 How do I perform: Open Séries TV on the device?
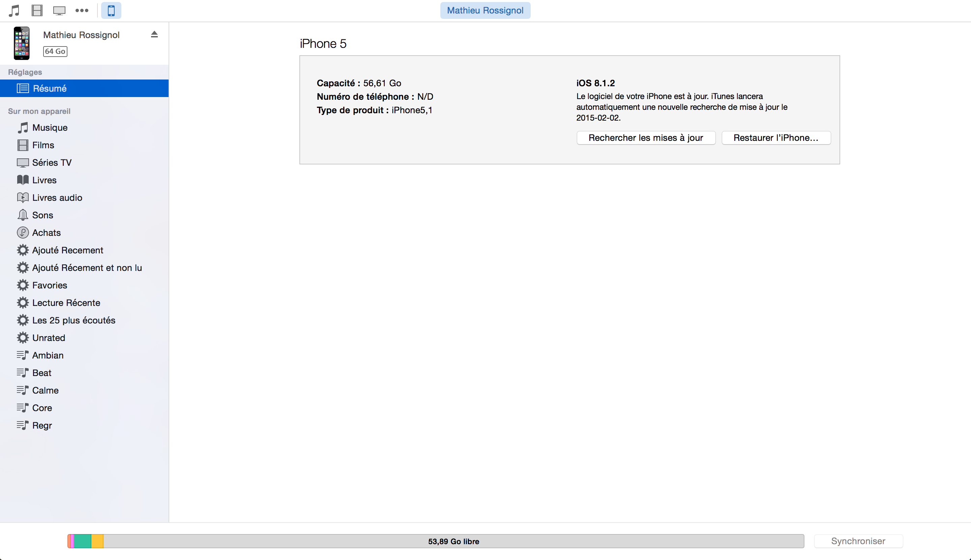point(84,163)
